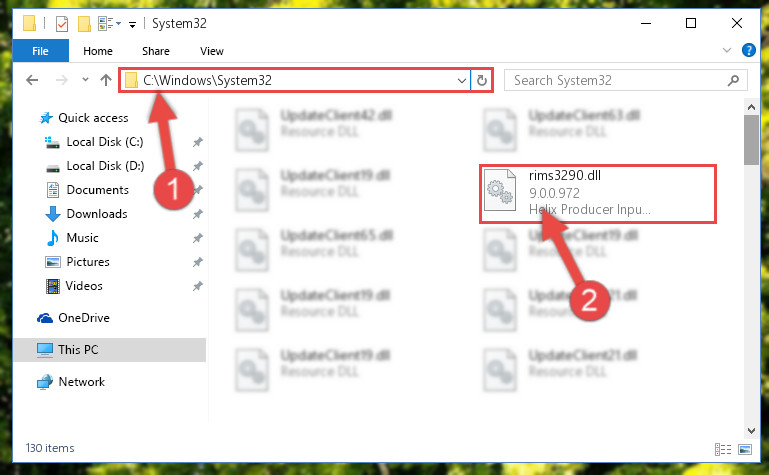Open Downloads in the sidebar
Screen dimensions: 769x475
point(97,214)
